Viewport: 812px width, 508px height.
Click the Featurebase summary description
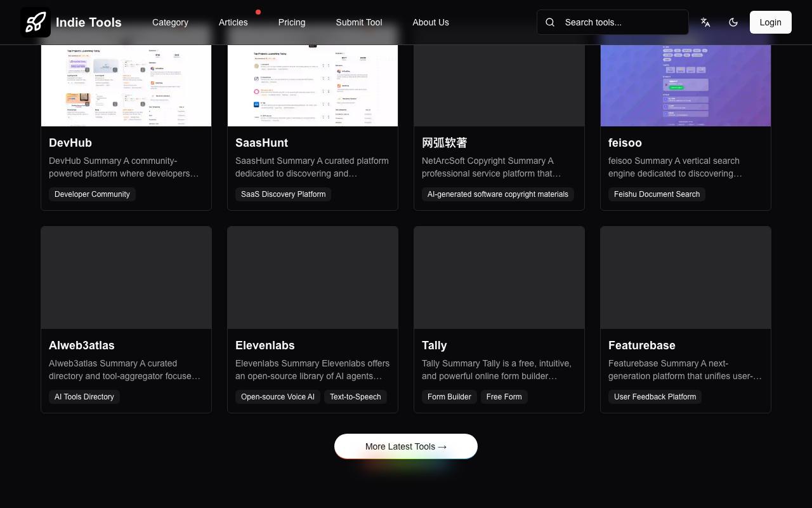[x=686, y=370]
